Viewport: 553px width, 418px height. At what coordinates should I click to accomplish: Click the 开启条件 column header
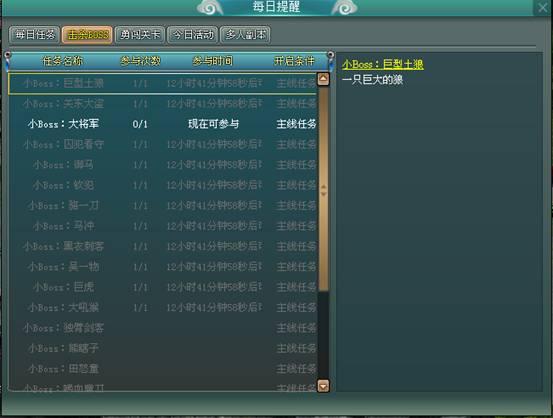pyautogui.click(x=294, y=61)
